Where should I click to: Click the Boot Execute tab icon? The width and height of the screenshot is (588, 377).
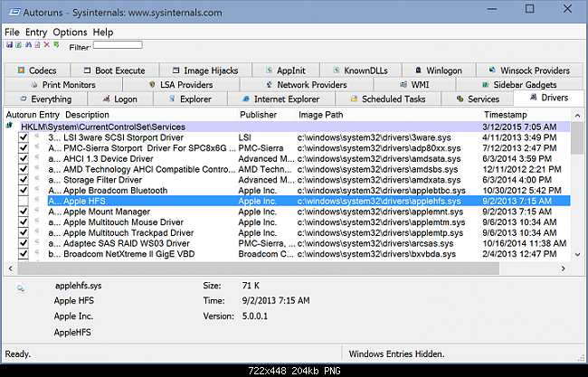coord(87,71)
